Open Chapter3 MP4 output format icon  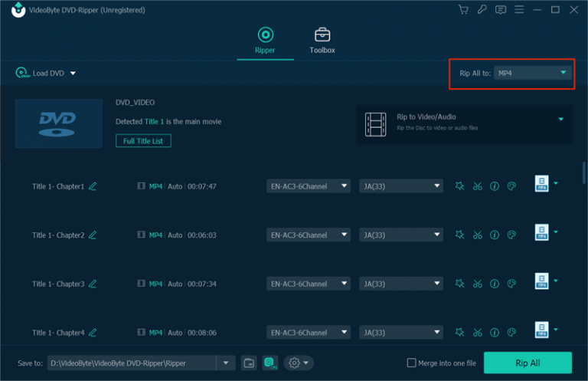coord(541,281)
